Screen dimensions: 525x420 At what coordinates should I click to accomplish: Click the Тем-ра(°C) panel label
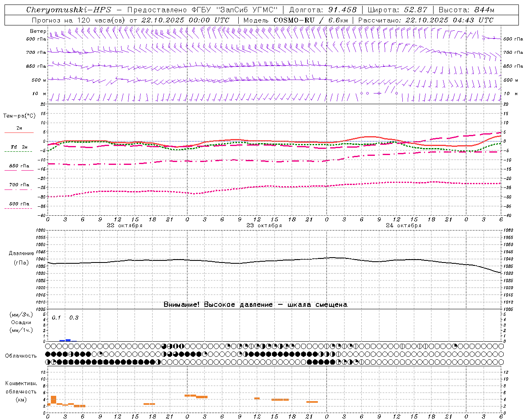[x=19, y=116]
